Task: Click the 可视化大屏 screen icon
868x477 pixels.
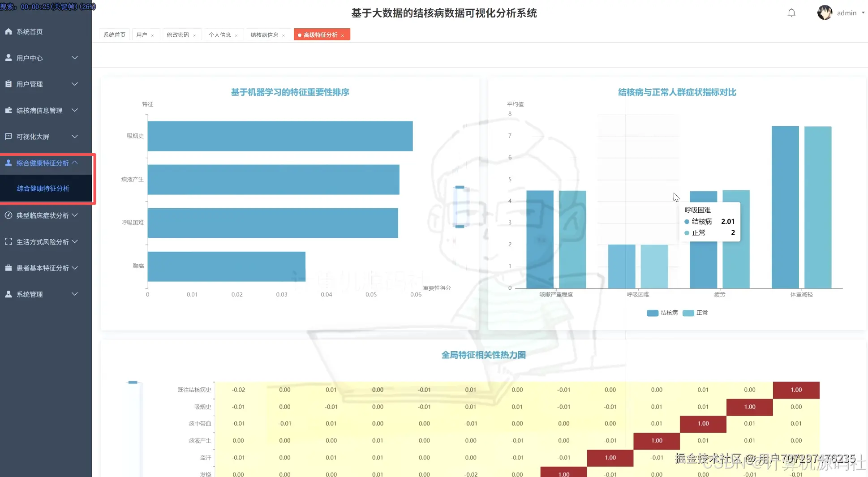Action: click(x=8, y=137)
